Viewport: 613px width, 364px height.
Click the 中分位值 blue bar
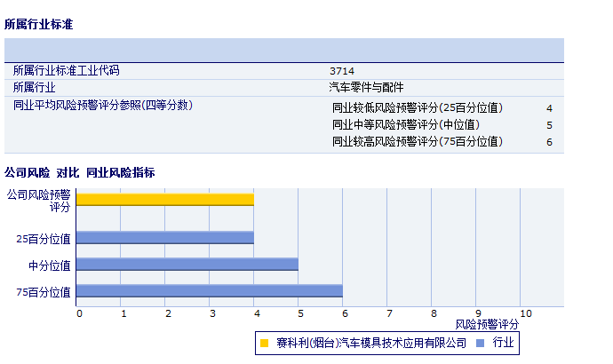[187, 264]
